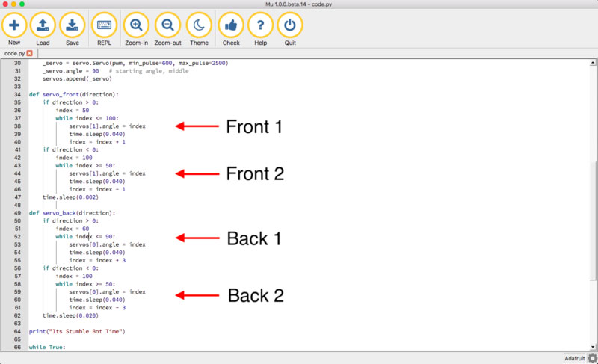Click the print "Its Stumble Bot Time" line
This screenshot has width=598, height=364.
(76, 330)
